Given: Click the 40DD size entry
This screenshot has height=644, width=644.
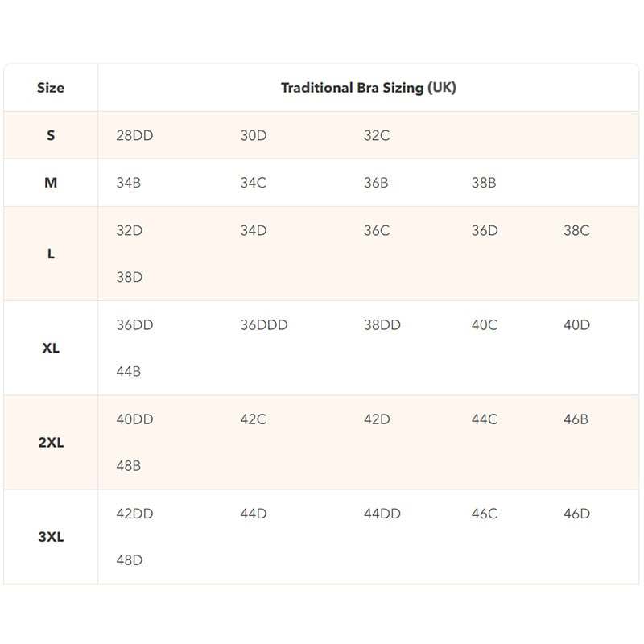Looking at the screenshot, I should click(134, 419).
